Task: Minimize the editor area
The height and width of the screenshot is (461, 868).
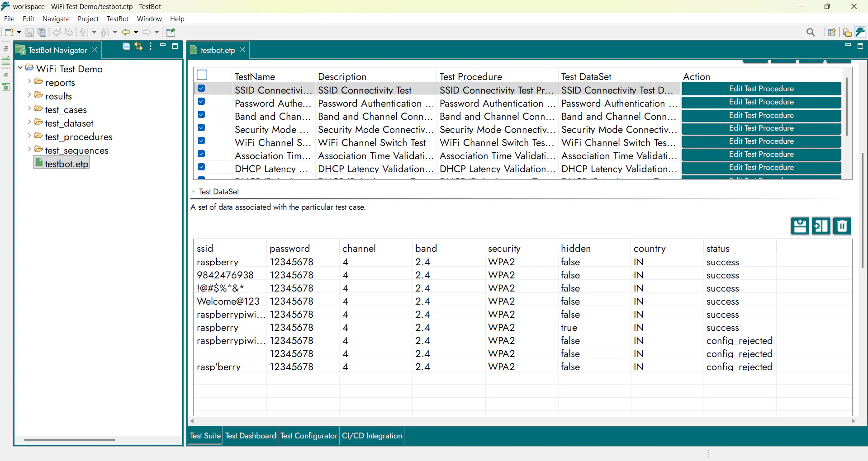Action: 848,45
